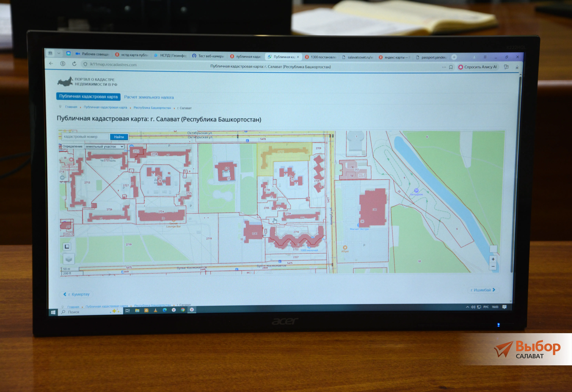Viewport: 572px width, 392px height.
Task: Click the Russia map portal logo
Action: point(65,81)
